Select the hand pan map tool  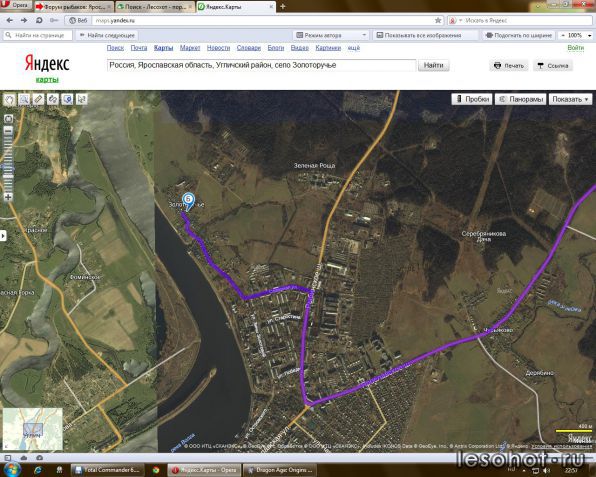click(10, 100)
